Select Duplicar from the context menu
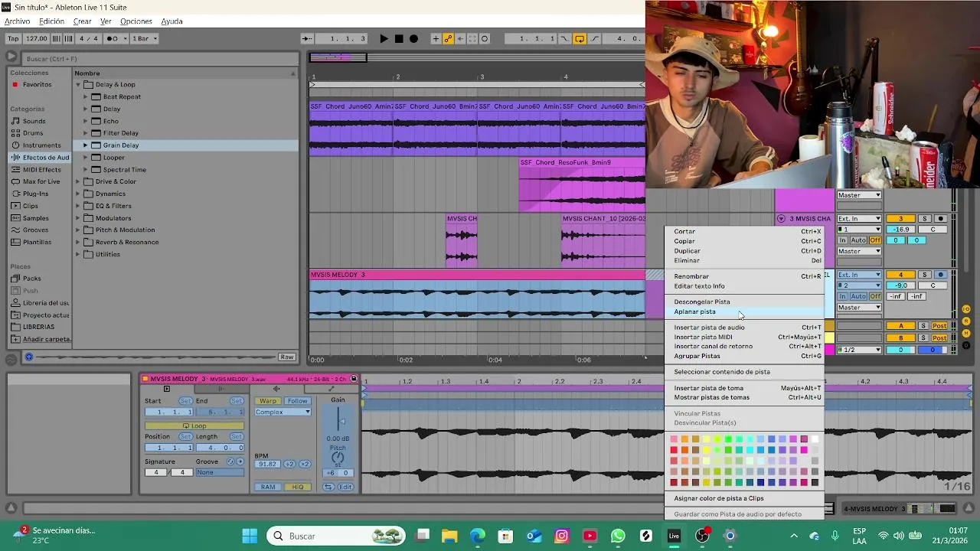Screen dimensions: 980x551 click(743, 251)
